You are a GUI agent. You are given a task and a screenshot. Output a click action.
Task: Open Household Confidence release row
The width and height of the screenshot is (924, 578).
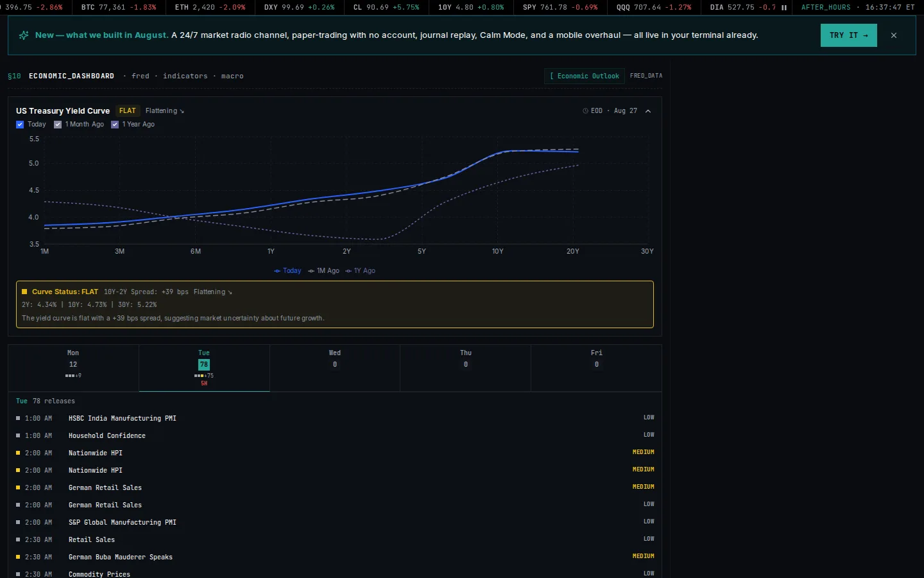click(x=335, y=435)
